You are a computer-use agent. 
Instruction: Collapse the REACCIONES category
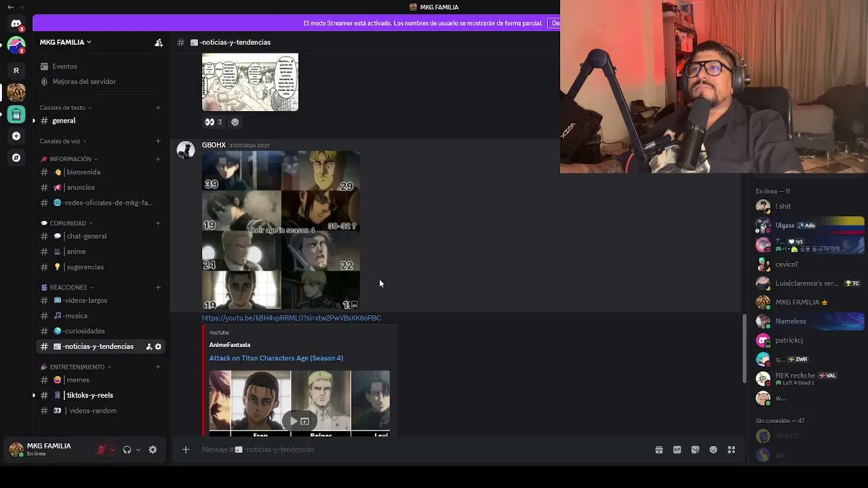[x=67, y=287]
